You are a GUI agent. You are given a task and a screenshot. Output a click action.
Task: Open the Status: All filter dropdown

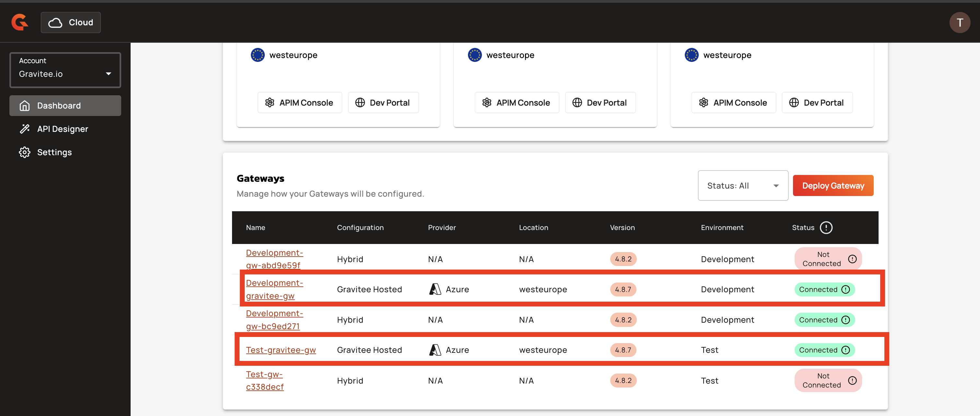[742, 186]
